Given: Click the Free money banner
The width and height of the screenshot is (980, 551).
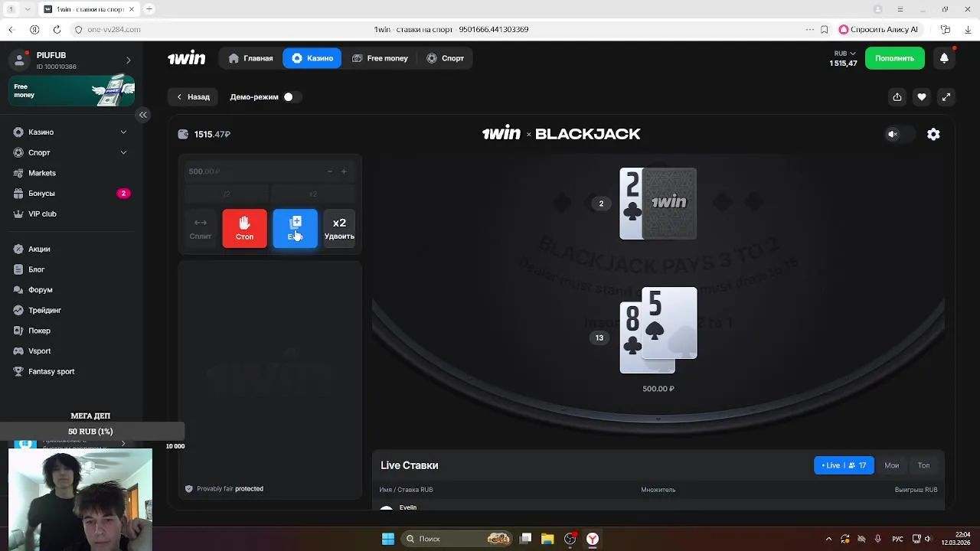Looking at the screenshot, I should (72, 91).
